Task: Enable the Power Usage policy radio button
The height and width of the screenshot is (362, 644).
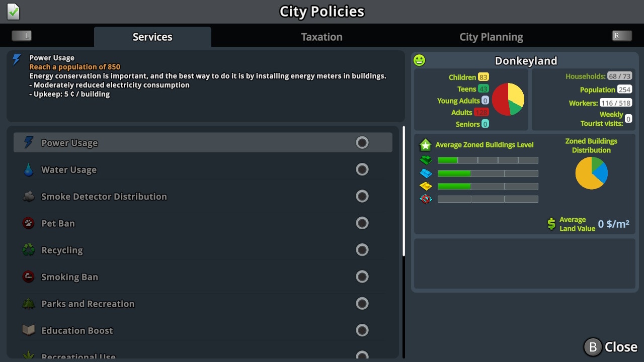Action: (x=362, y=143)
